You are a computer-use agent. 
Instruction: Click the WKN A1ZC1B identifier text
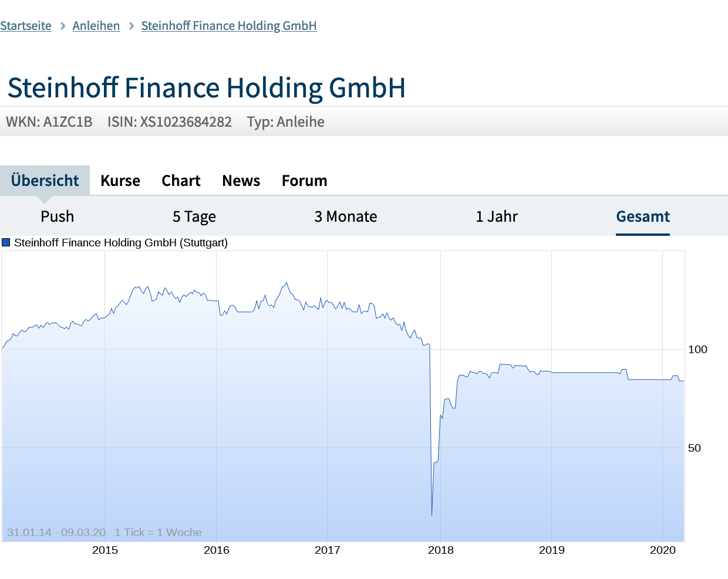pyautogui.click(x=49, y=121)
